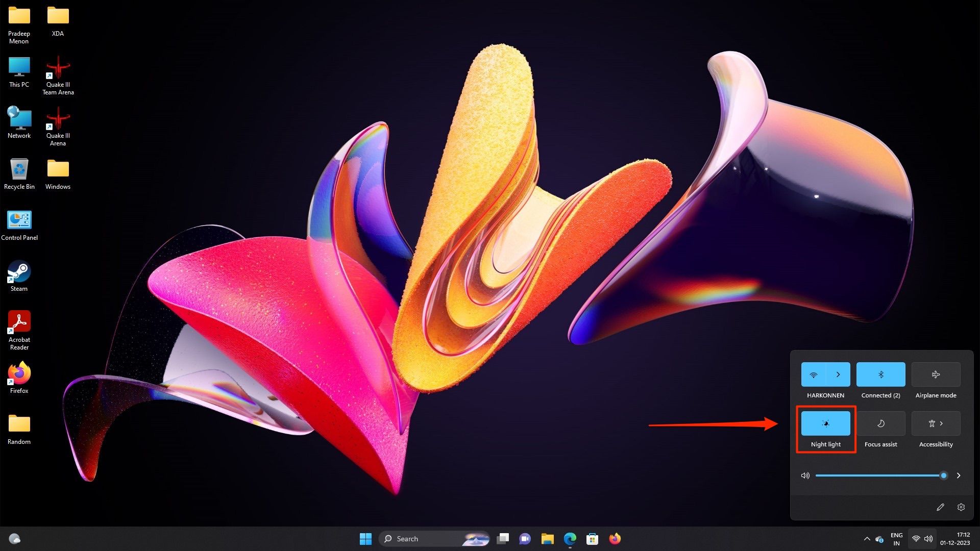Viewport: 980px width, 551px height.
Task: Open the Recycle Bin
Action: point(19,168)
